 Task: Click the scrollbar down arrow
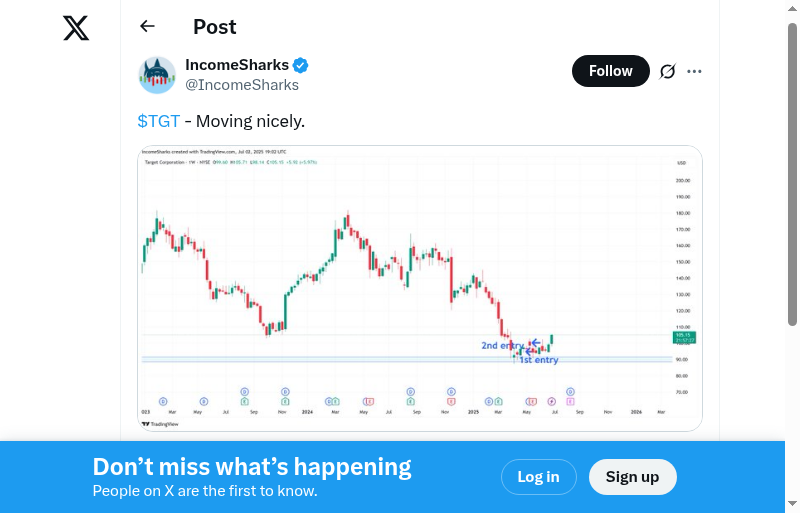tap(793, 504)
